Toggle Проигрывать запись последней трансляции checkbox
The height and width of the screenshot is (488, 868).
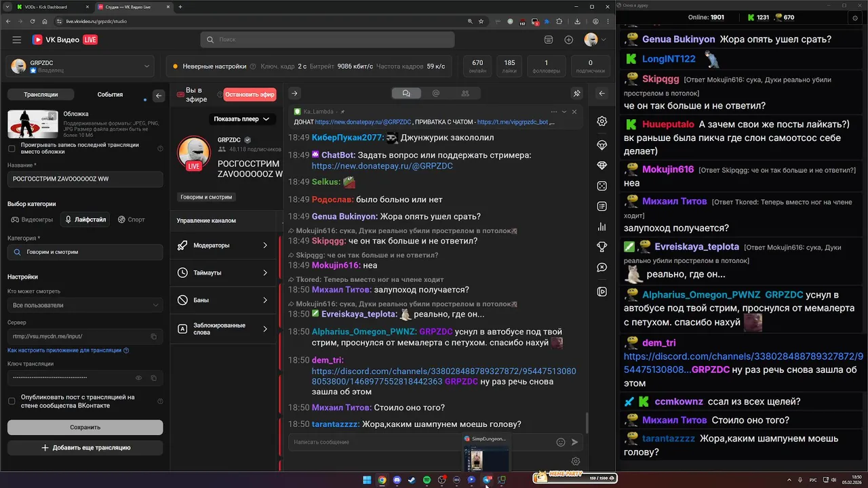pyautogui.click(x=12, y=148)
